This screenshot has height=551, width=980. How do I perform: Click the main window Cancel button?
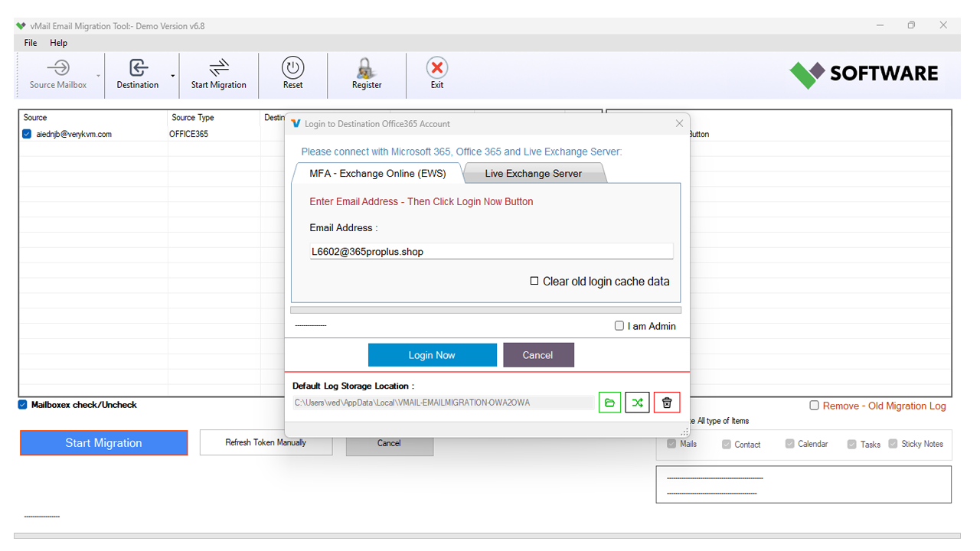pyautogui.click(x=389, y=443)
